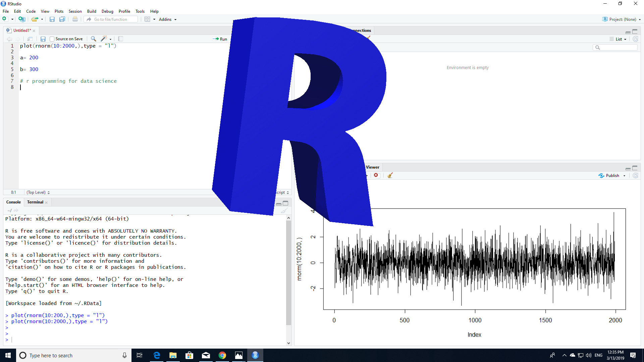Open the File menu

[x=6, y=11]
